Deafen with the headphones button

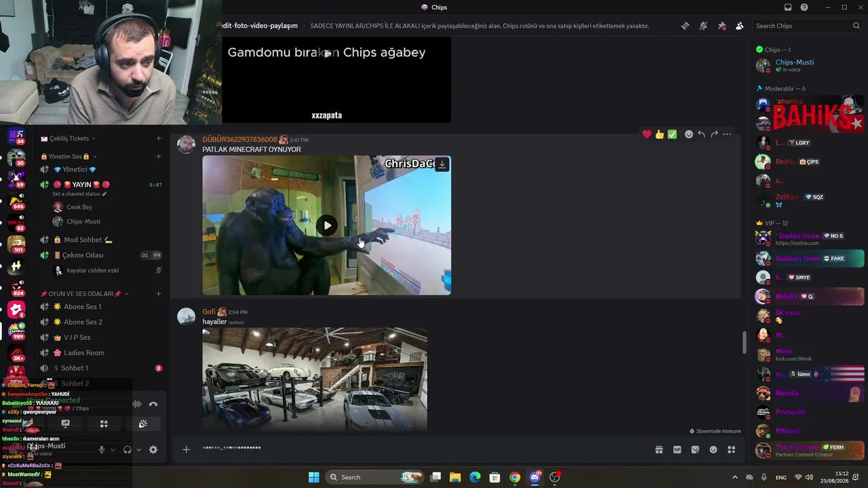[x=127, y=449]
